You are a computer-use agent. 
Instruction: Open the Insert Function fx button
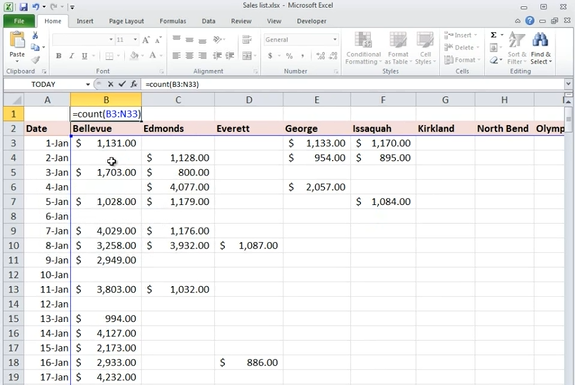click(134, 84)
